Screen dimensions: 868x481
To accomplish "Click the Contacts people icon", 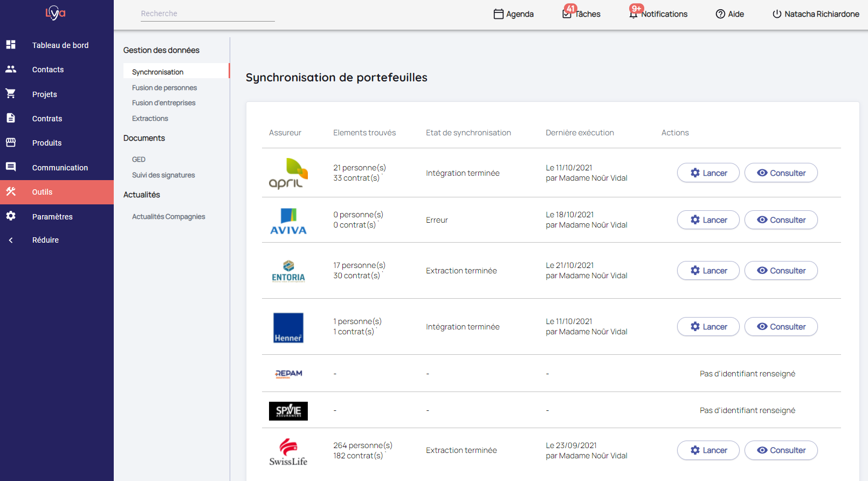I will (x=11, y=69).
